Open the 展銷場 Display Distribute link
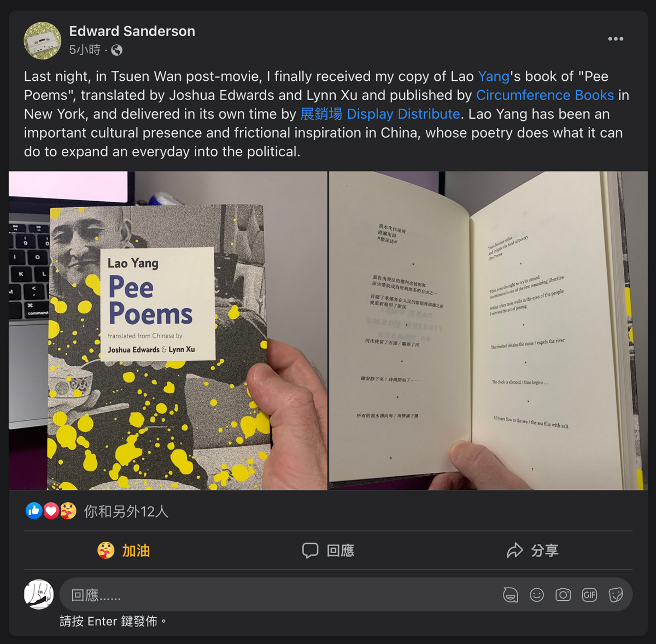656x644 pixels. coord(380,114)
